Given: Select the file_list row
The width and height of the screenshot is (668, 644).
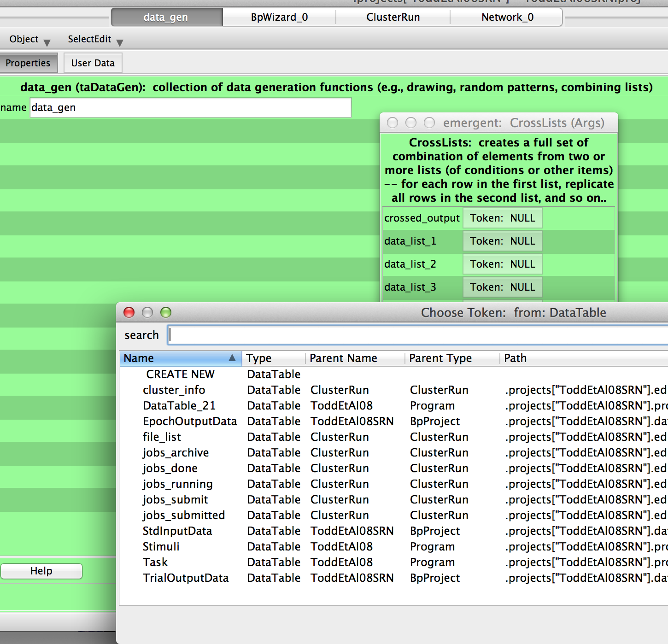Looking at the screenshot, I should pos(394,437).
